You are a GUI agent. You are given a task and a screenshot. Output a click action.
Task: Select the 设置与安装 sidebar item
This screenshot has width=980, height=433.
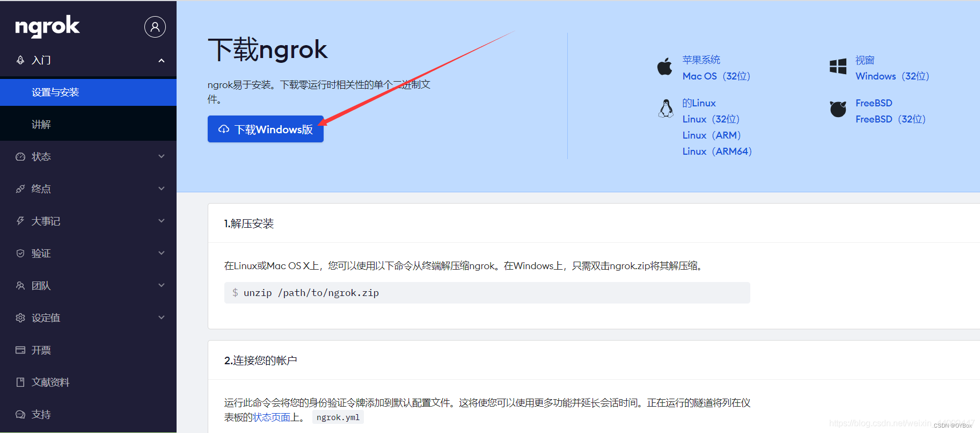click(88, 92)
